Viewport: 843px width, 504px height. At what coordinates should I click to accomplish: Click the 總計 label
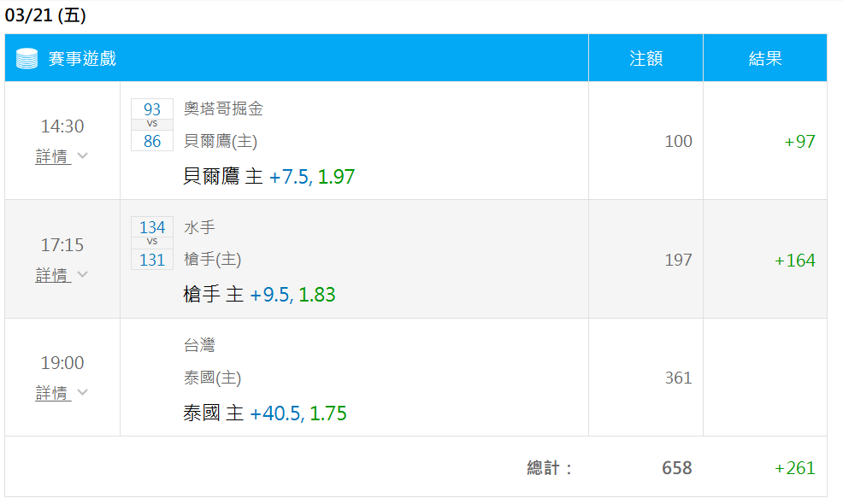(550, 468)
